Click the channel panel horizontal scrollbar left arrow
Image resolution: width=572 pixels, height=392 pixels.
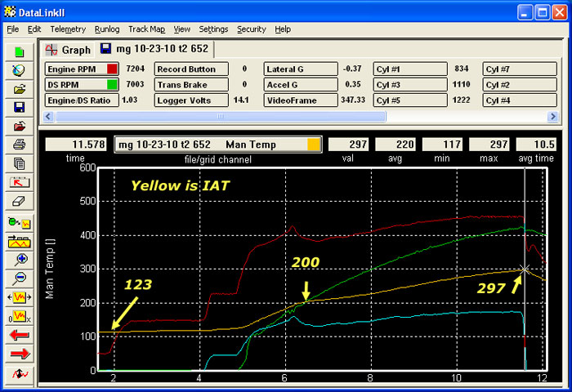(x=49, y=116)
